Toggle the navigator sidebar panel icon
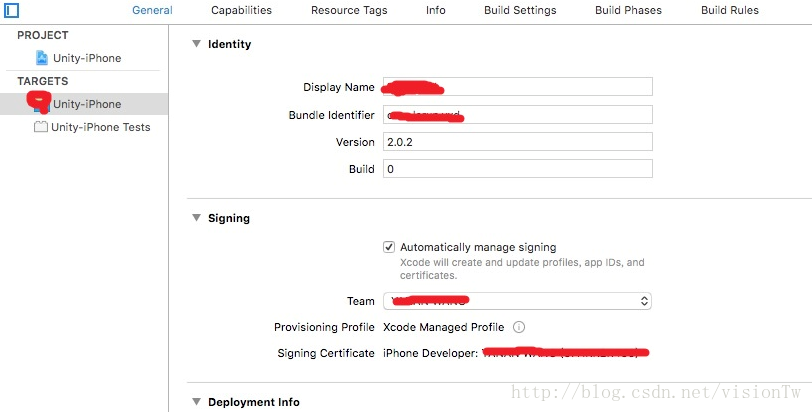812x412 pixels. (10, 9)
